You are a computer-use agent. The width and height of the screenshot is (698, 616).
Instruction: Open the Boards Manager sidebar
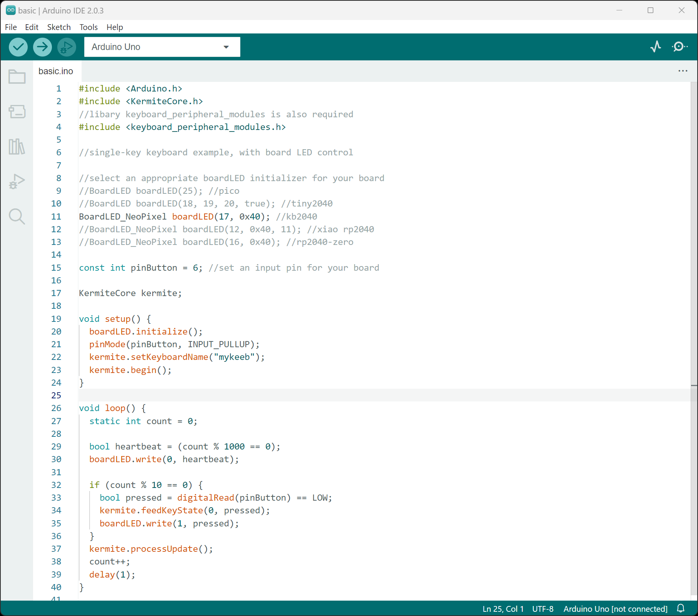17,112
